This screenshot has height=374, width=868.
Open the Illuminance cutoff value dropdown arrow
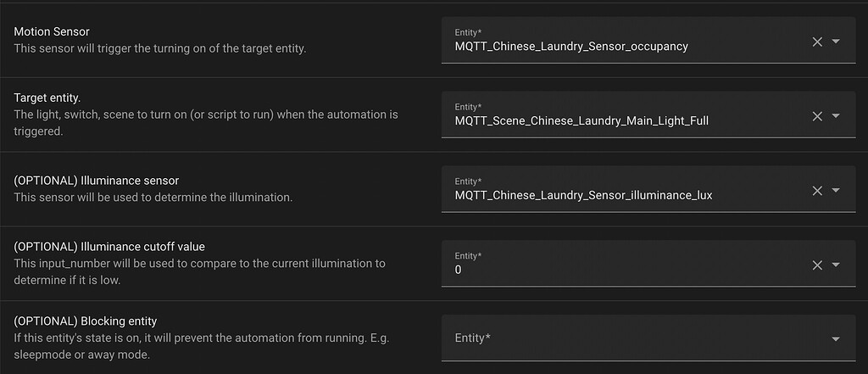point(836,265)
